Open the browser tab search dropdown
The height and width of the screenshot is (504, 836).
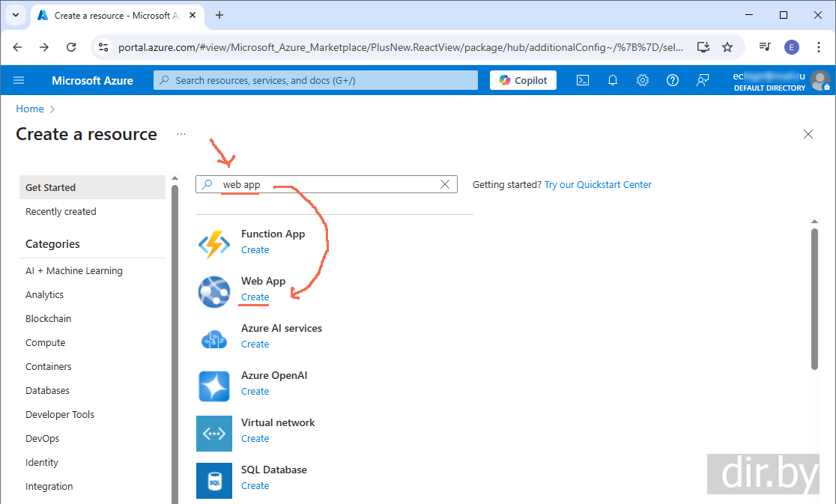coord(15,15)
